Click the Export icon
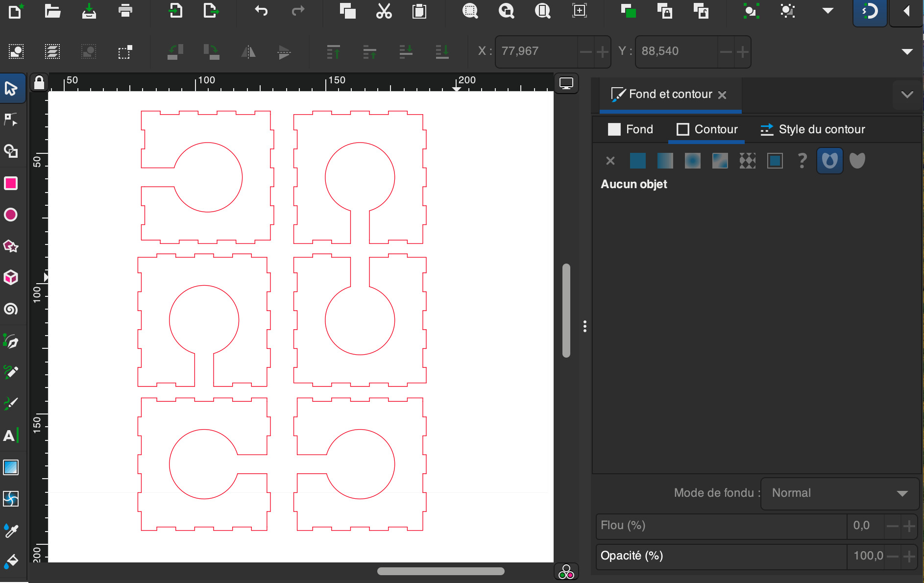 211,11
